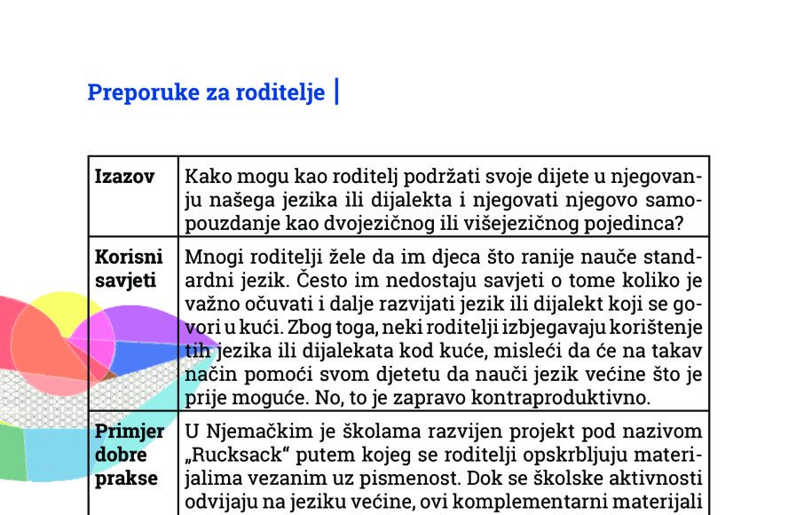
Task: Click the line starting 'ardni jezik. Često im nedostaju'
Action: pos(444,281)
